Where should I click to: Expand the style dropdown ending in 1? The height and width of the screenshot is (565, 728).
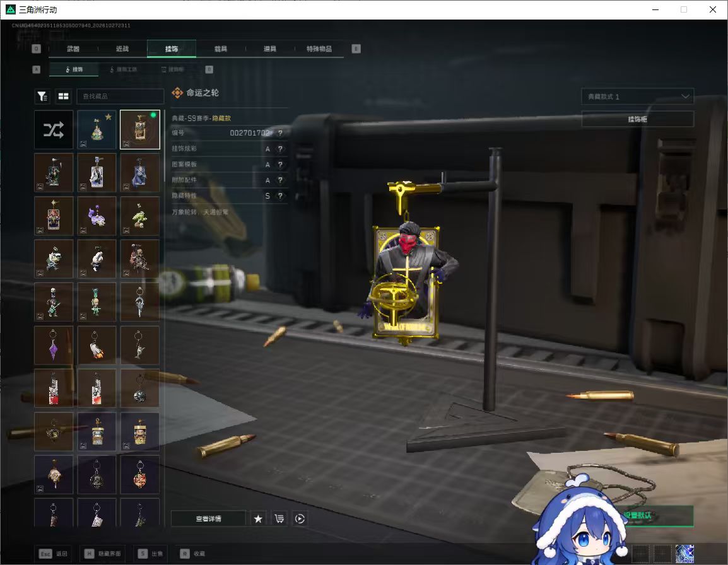point(637,96)
